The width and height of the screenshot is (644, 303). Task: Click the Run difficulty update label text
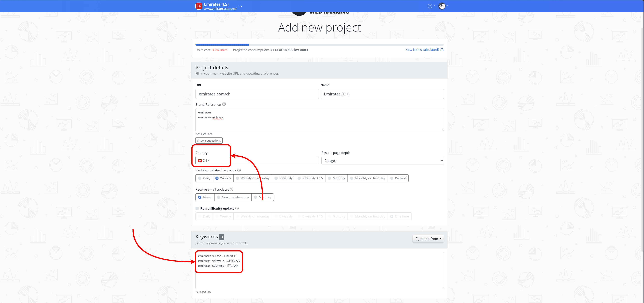[217, 208]
